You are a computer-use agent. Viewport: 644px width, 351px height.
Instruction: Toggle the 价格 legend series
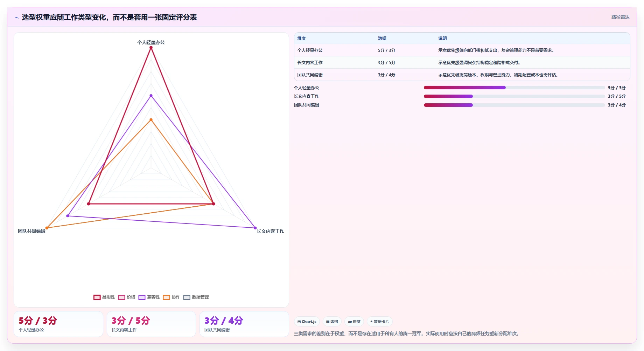[x=127, y=297]
